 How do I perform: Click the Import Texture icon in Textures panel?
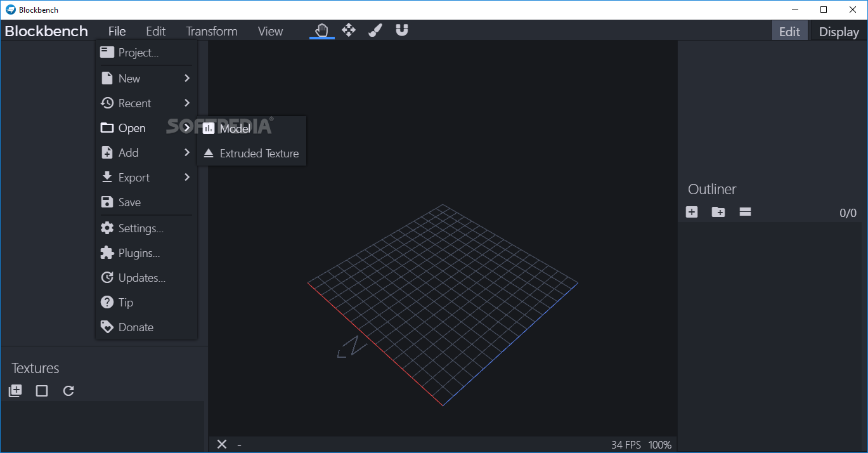coord(15,391)
